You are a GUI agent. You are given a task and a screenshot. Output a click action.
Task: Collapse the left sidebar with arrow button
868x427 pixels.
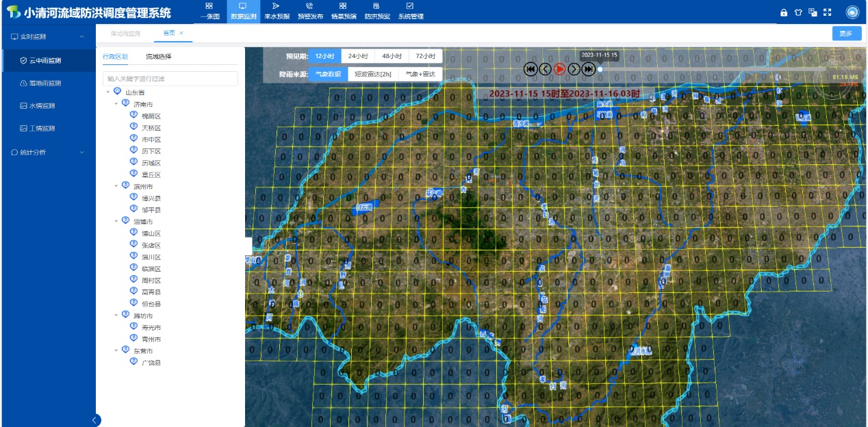[x=94, y=420]
